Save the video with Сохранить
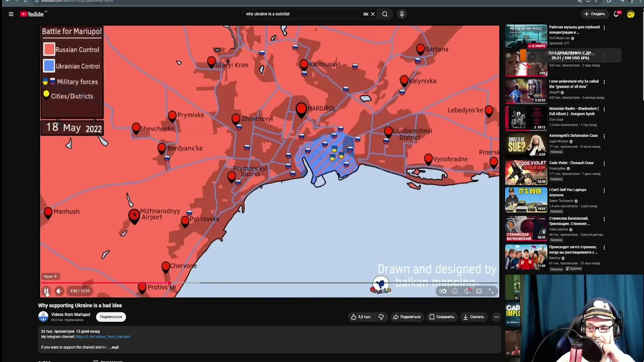This screenshot has height=362, width=644. [x=442, y=317]
